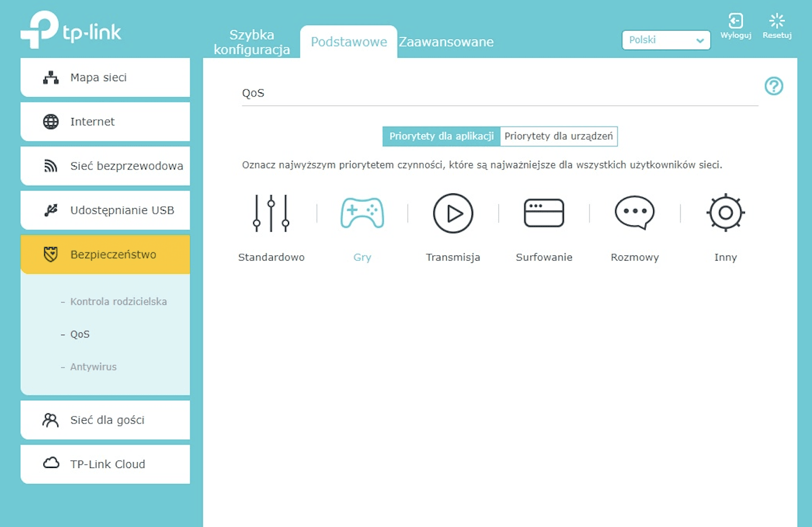This screenshot has width=812, height=527.
Task: Click the TP-Link logo
Action: tap(71, 30)
